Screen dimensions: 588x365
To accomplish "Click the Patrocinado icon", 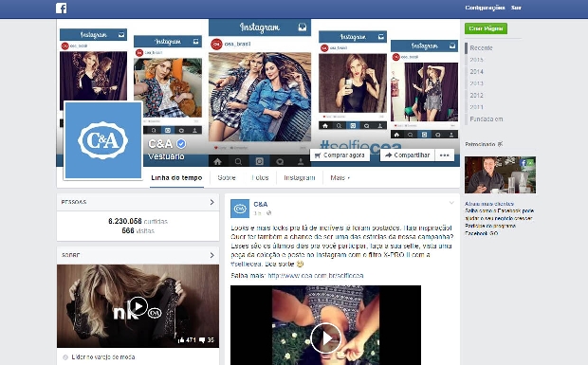I will 500,144.
